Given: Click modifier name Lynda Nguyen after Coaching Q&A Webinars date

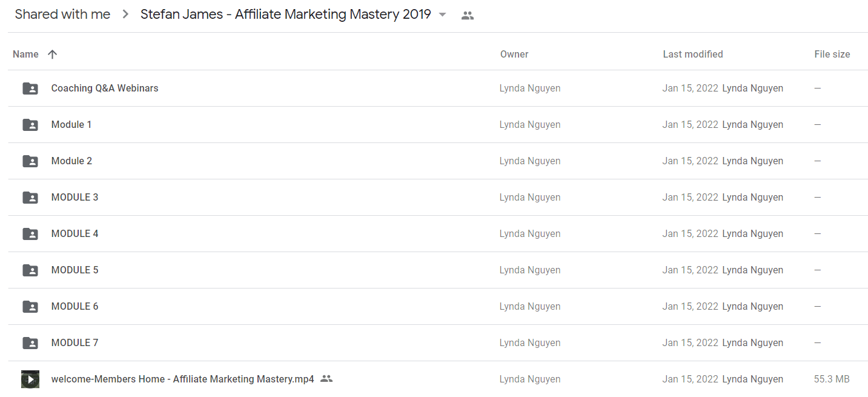Looking at the screenshot, I should [x=753, y=88].
